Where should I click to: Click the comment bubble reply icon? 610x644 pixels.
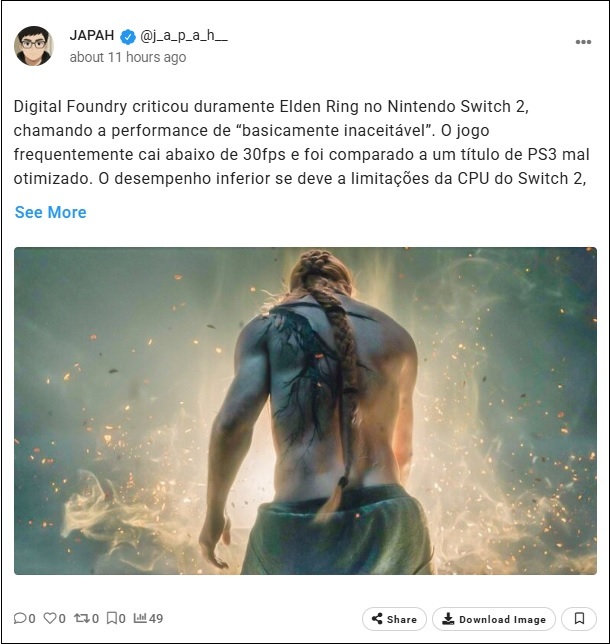click(x=20, y=618)
